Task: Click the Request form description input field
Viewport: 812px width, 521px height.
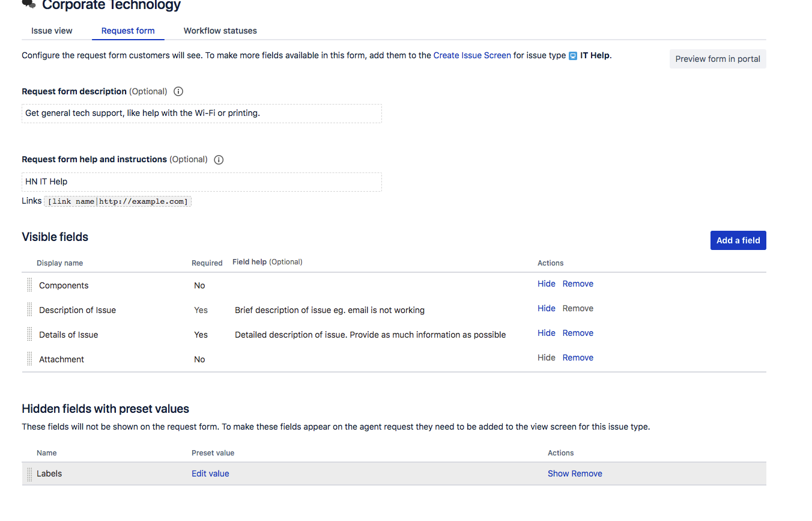Action: [x=201, y=113]
